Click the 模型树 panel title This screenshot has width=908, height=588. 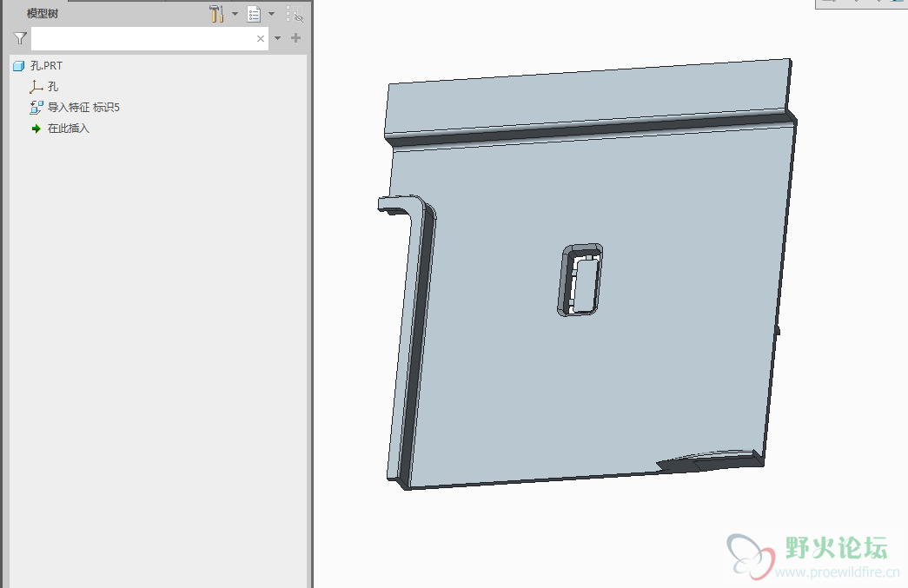pyautogui.click(x=43, y=13)
